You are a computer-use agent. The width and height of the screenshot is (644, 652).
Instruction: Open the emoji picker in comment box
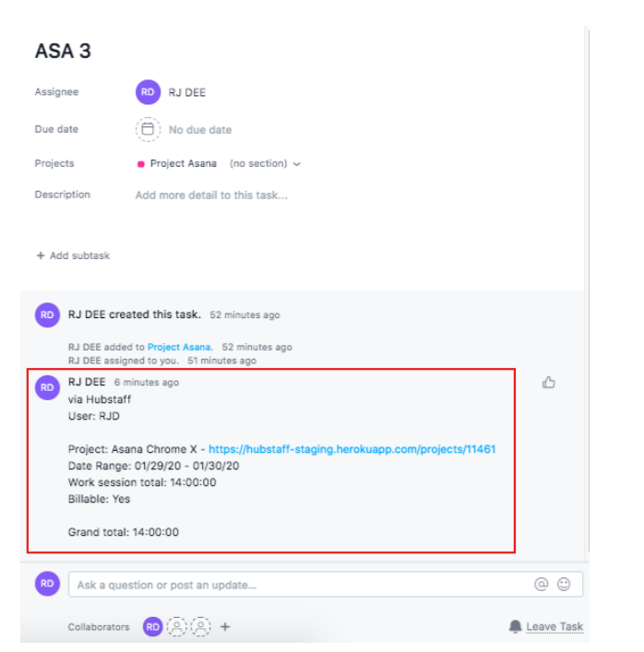tap(564, 585)
